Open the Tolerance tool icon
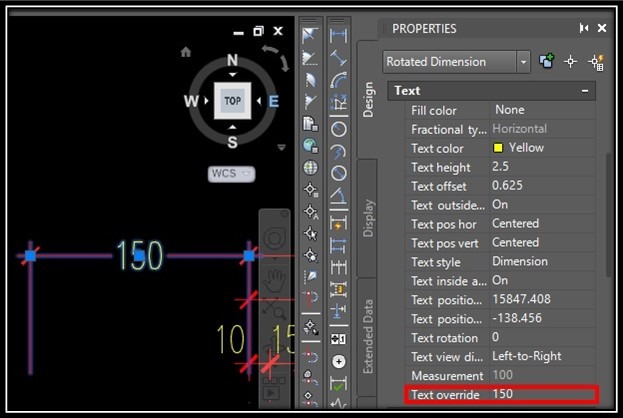 (338, 339)
